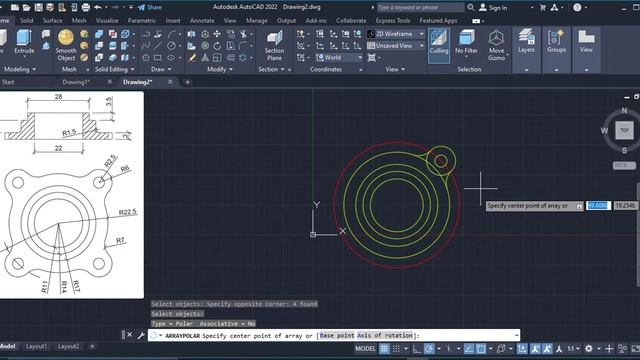Select the Circle tool in Draw panel
The image size is (640, 360).
[x=171, y=46]
